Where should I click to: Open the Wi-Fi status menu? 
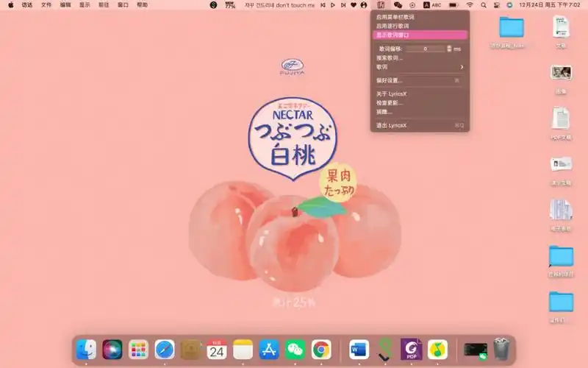470,5
